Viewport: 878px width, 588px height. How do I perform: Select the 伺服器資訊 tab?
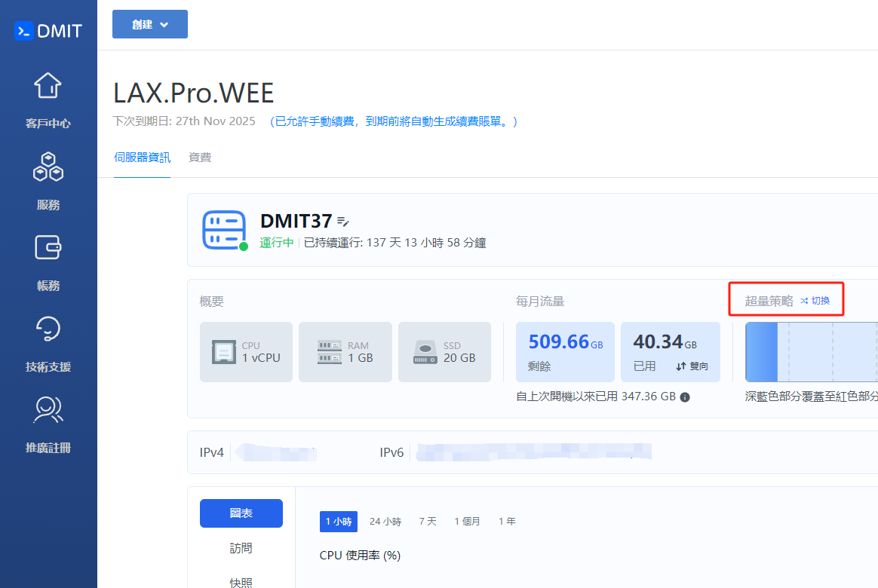click(142, 158)
